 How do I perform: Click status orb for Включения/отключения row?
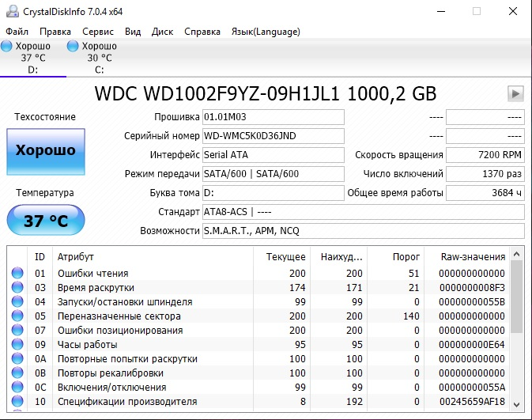tap(17, 387)
